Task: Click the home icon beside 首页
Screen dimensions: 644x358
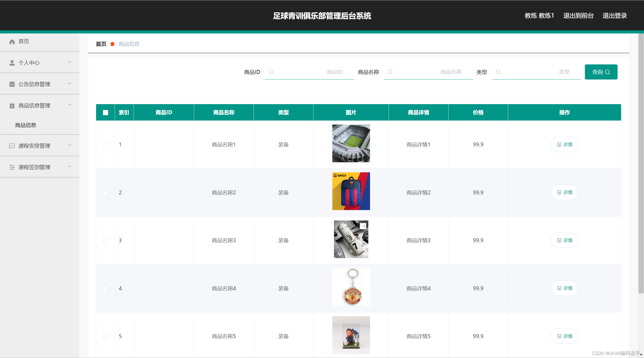Action: click(12, 42)
